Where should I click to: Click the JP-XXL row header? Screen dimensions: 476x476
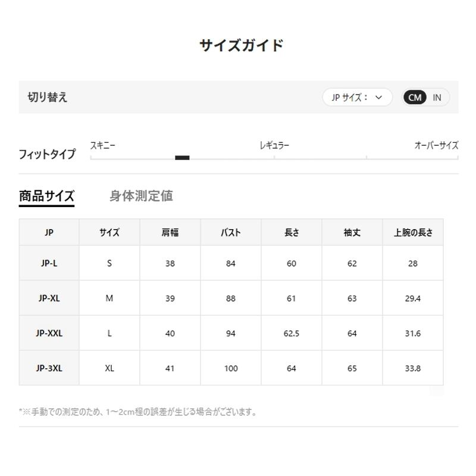pyautogui.click(x=49, y=333)
